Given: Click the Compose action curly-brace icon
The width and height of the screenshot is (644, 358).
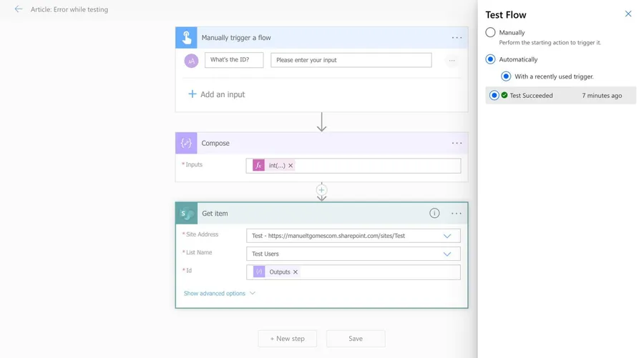Looking at the screenshot, I should [x=186, y=143].
